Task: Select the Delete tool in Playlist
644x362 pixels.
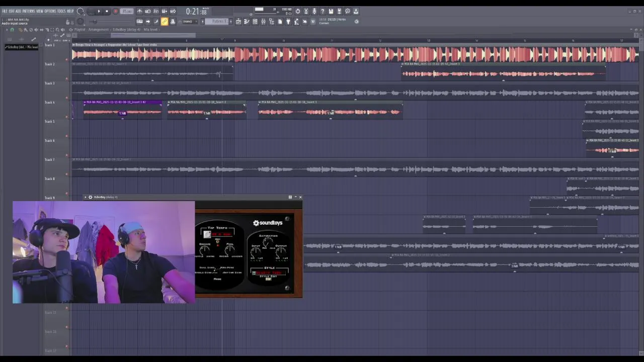Action: (x=31, y=30)
